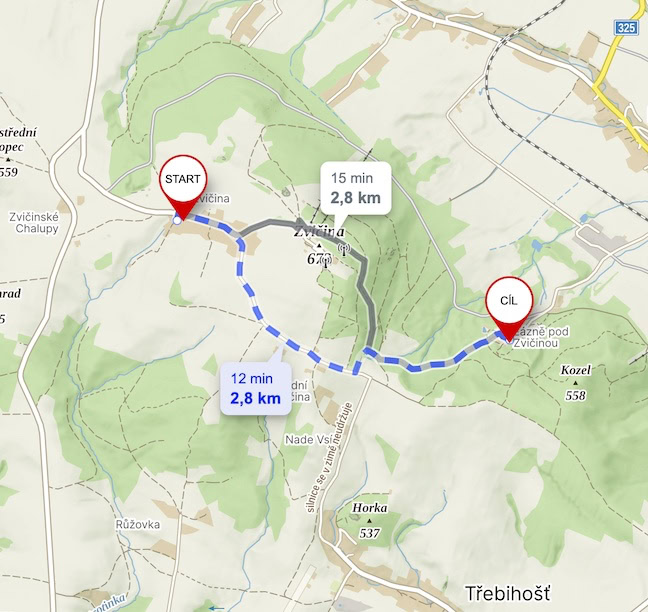This screenshot has height=612, width=648.
Task: Click the small white route start dot
Action: (177, 221)
